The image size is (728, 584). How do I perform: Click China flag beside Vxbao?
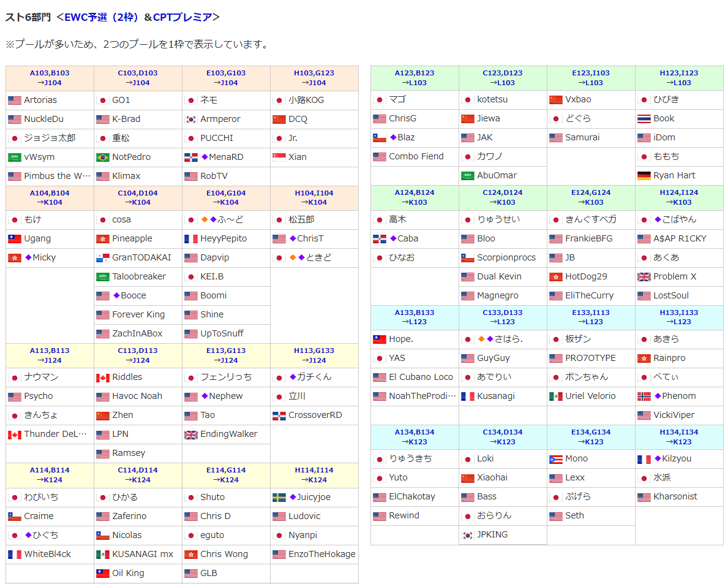[x=556, y=100]
